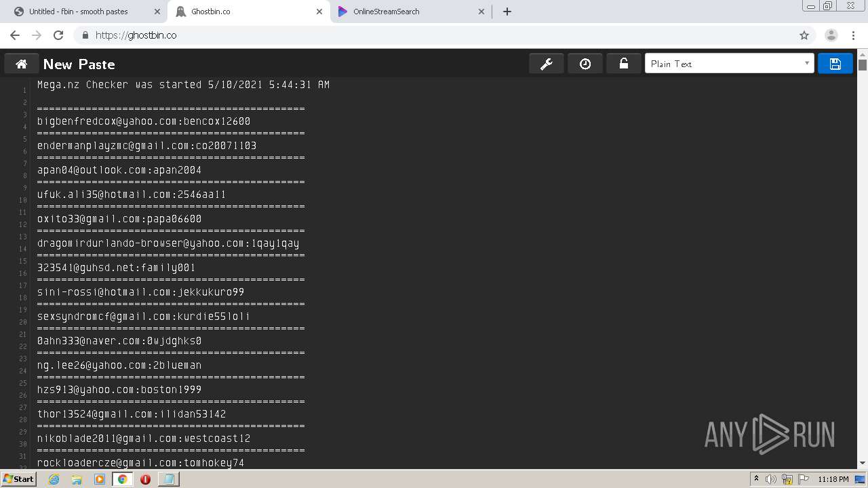Close the Ghostbin.co tab
The image size is (868, 488).
click(319, 12)
